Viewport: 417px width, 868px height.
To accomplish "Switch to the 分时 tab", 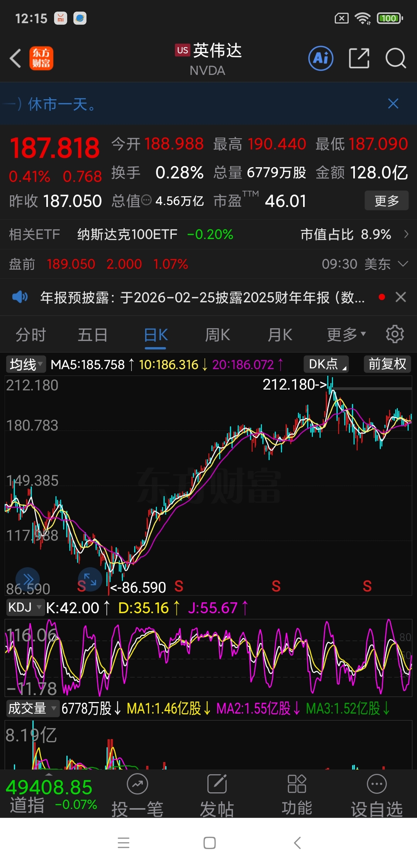I will tap(31, 335).
